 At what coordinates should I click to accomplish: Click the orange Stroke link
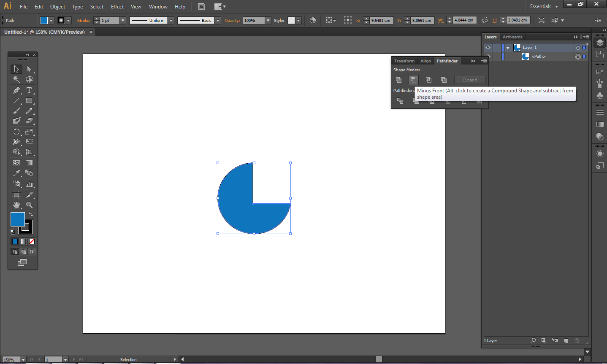pyautogui.click(x=84, y=20)
